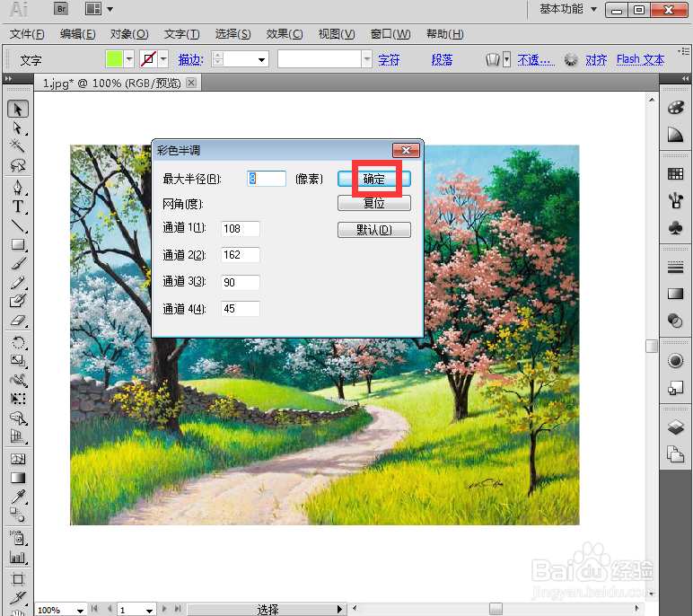Select the Free Transform tool

click(18, 399)
